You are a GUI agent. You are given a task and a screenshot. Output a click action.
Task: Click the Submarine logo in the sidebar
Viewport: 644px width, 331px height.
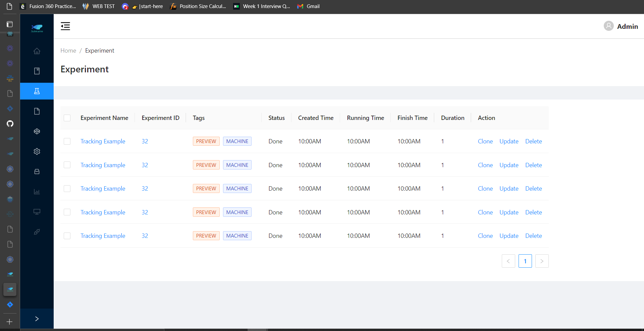pos(37,28)
